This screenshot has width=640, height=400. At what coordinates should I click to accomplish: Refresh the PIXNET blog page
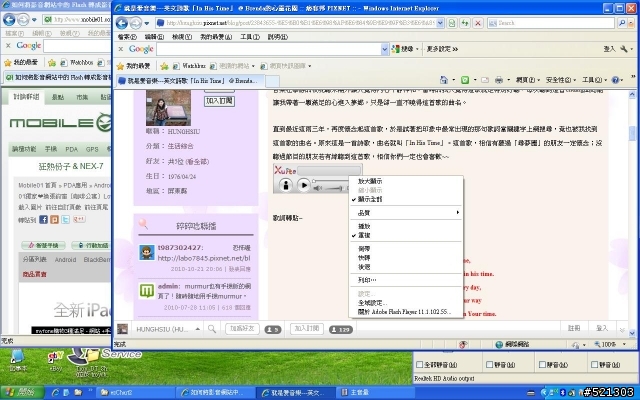[464, 23]
